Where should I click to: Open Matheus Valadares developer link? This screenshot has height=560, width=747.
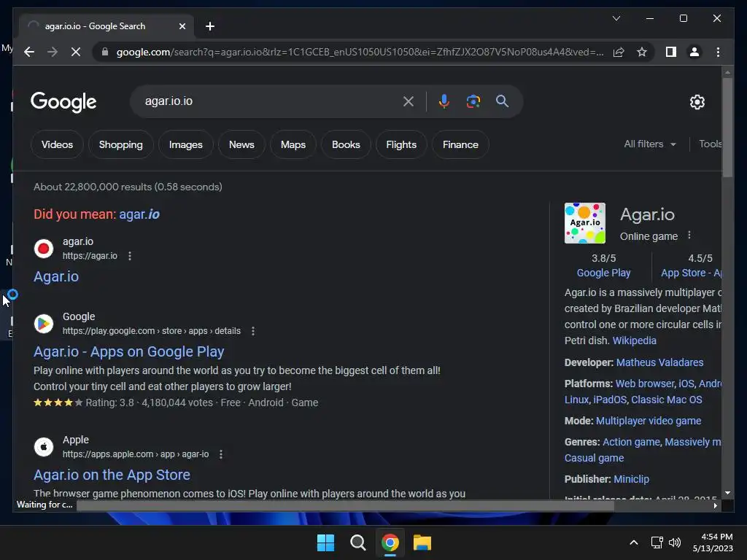coord(659,363)
